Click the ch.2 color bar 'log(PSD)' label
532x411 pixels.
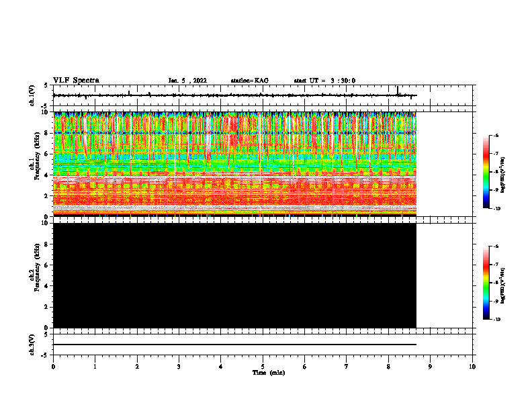pos(502,285)
